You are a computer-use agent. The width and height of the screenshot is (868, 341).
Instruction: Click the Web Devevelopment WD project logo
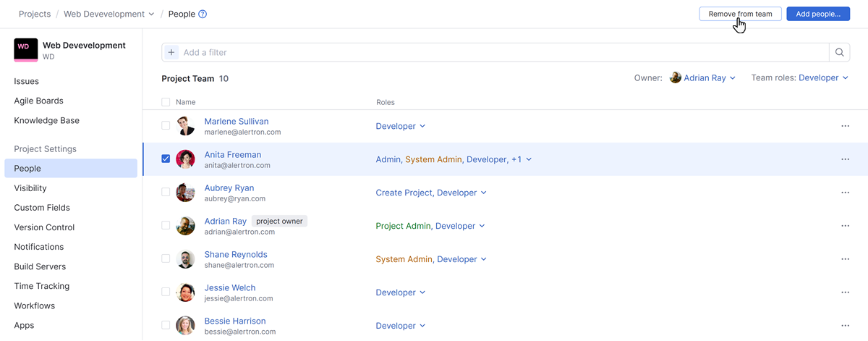[x=26, y=50]
